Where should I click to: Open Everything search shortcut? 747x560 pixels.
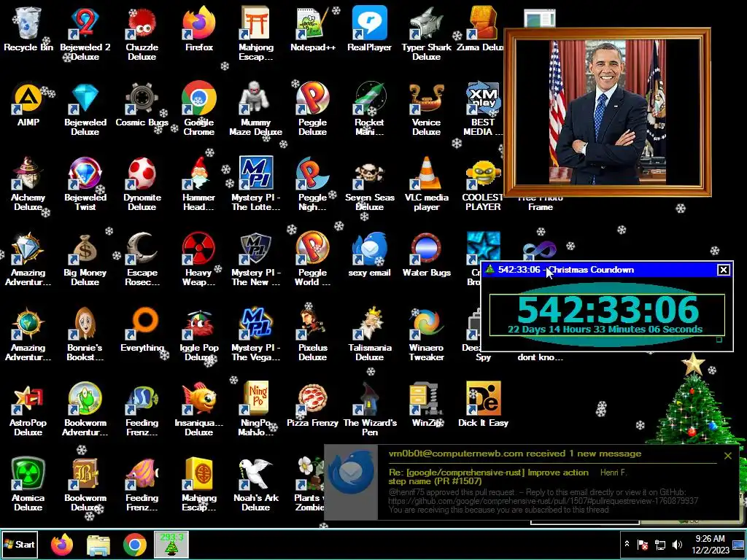click(x=142, y=330)
